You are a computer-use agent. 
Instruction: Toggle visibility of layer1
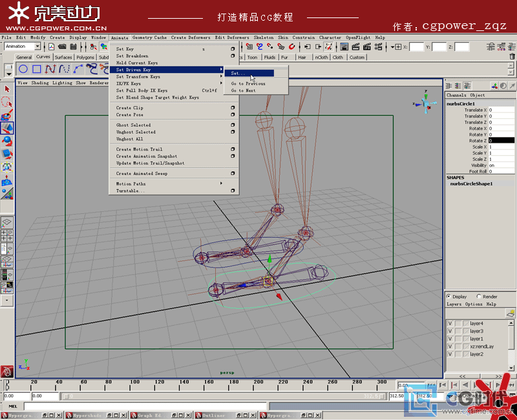[x=450, y=339]
